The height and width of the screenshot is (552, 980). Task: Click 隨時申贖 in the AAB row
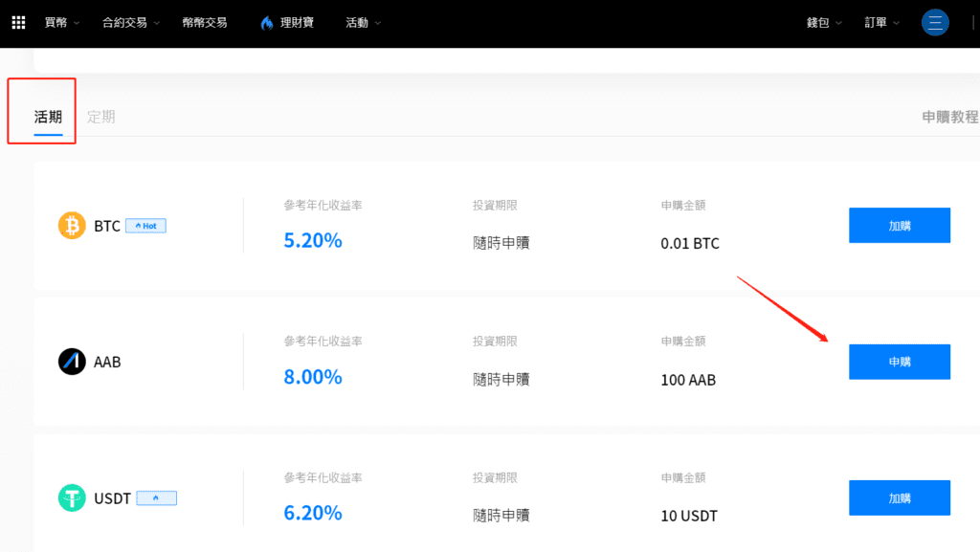tap(501, 379)
